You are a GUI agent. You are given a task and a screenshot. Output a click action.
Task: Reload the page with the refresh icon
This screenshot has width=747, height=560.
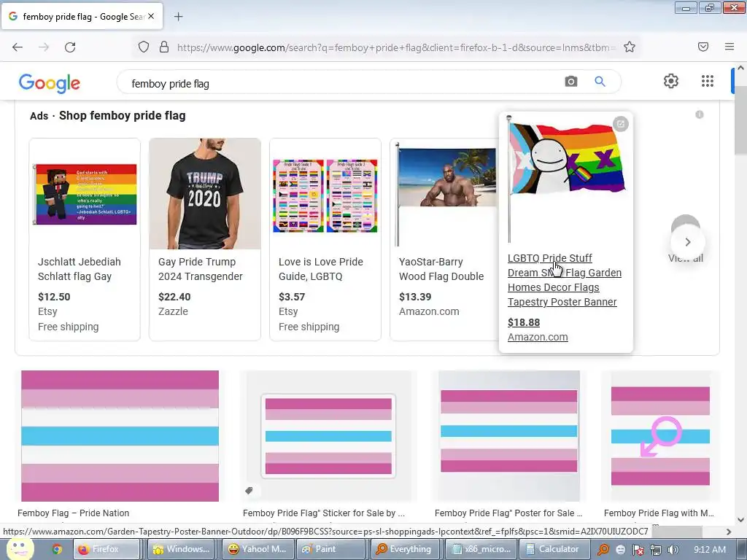70,47
